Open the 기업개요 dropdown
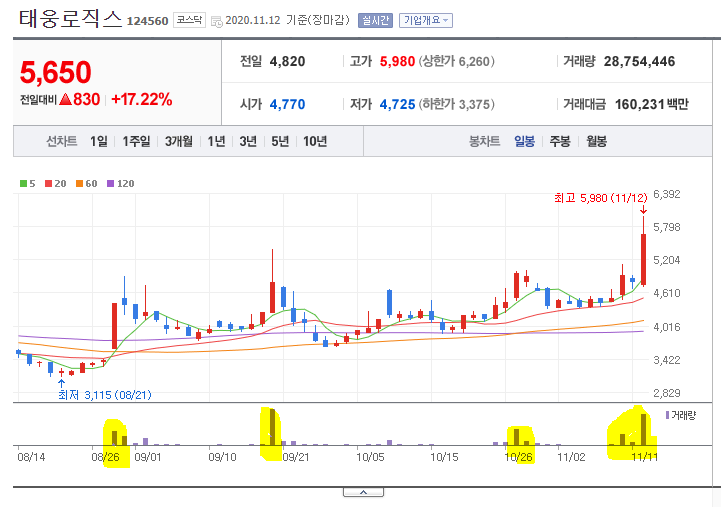The height and width of the screenshot is (507, 721). click(426, 20)
